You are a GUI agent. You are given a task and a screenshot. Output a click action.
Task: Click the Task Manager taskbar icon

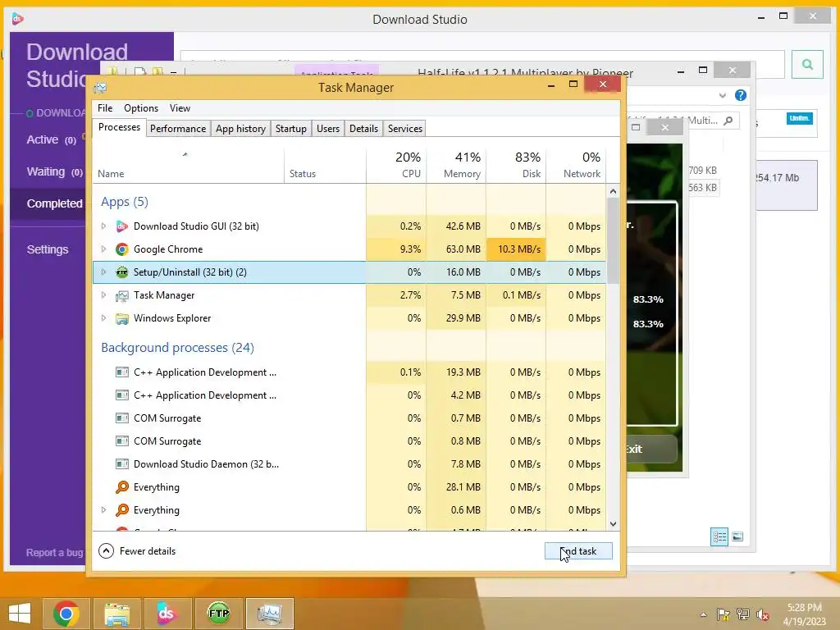coord(269,614)
